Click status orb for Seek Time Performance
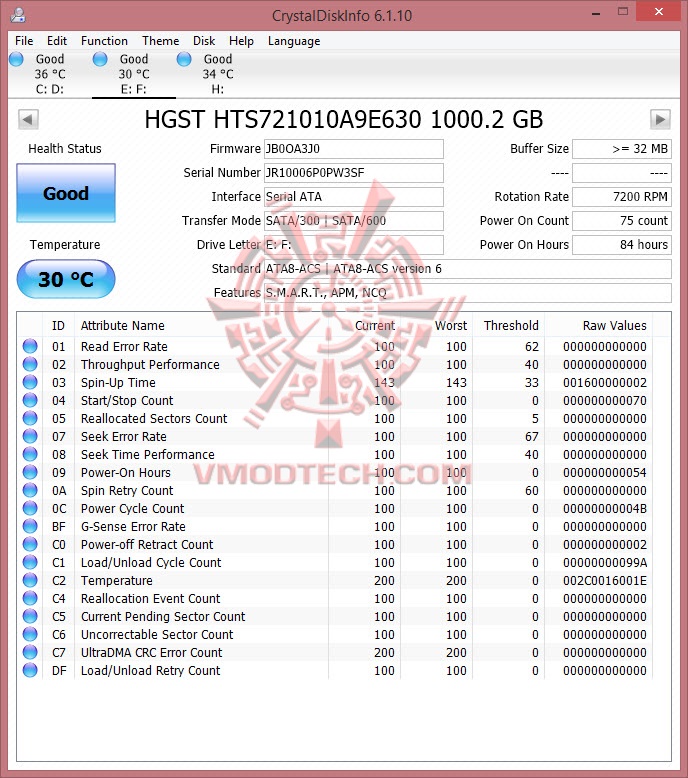The height and width of the screenshot is (778, 688). 30,454
